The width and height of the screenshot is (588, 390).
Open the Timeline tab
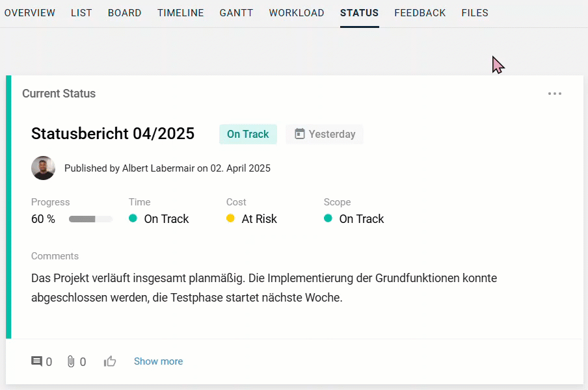click(180, 13)
